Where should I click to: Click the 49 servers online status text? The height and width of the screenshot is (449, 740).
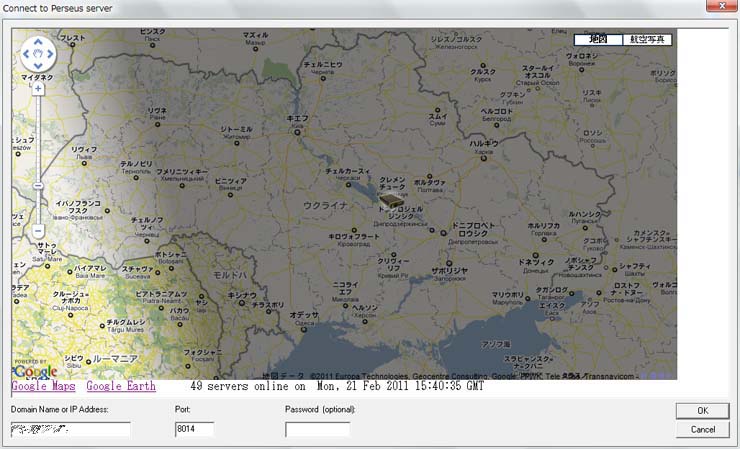tap(337, 386)
